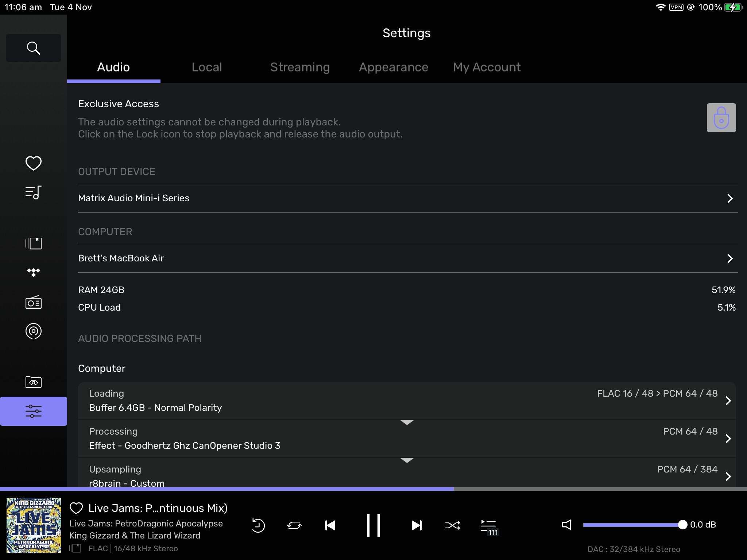Screen dimensions: 747x560
Task: Click the volume slider handle
Action: pyautogui.click(x=682, y=525)
